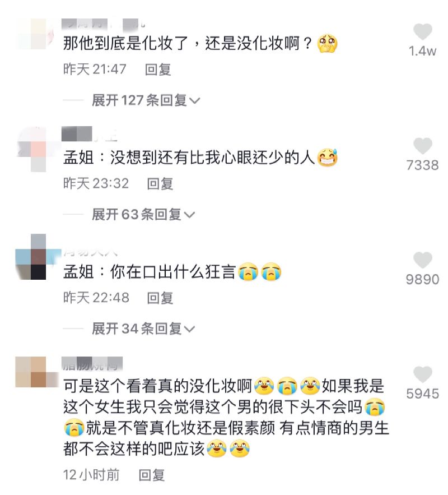Open the username above 口出什么狂言 comment
Viewport: 448px width, 495px height.
[91, 252]
